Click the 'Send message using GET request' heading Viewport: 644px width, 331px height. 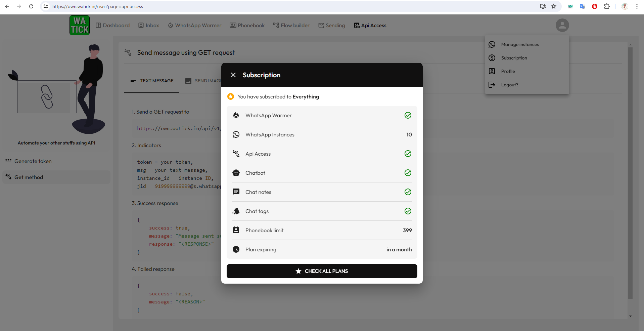[x=186, y=53]
